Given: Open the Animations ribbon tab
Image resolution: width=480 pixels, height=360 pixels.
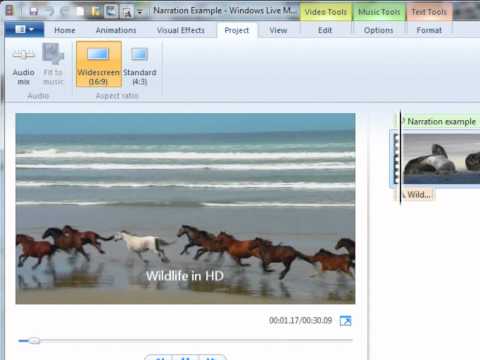Looking at the screenshot, I should [116, 30].
